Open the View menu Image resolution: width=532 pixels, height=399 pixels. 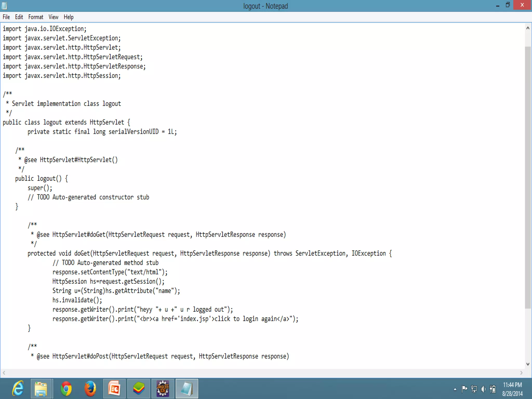53,17
